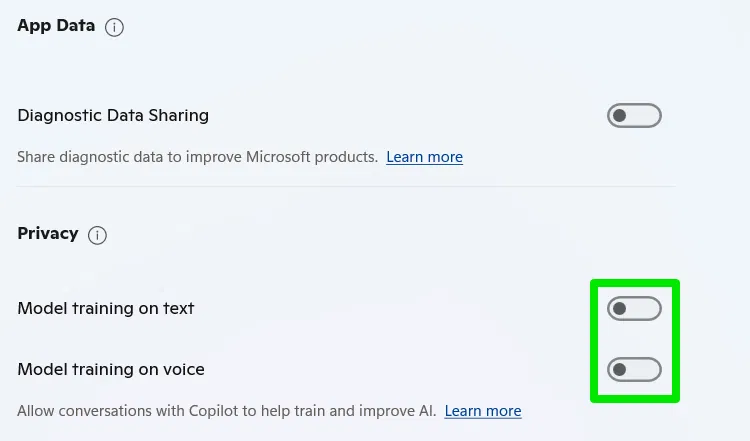Select the Diagnostic Data Sharing label

coord(113,115)
